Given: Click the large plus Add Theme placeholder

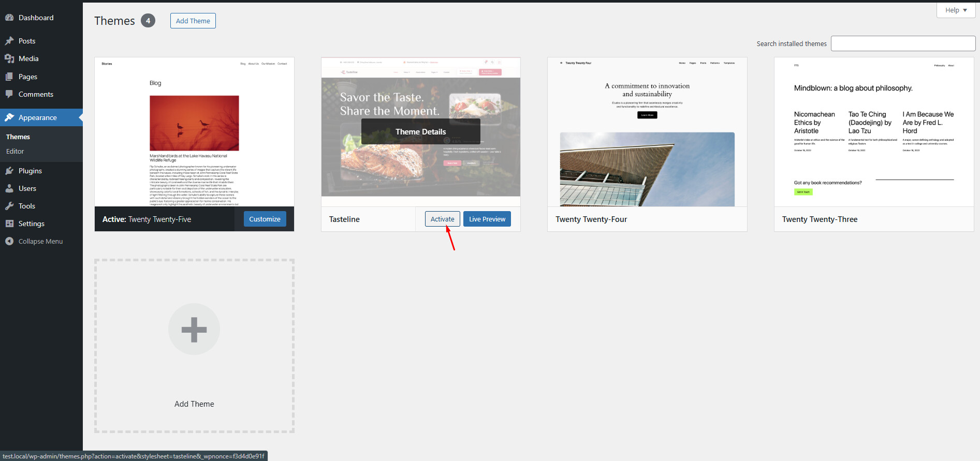Looking at the screenshot, I should pos(194,330).
